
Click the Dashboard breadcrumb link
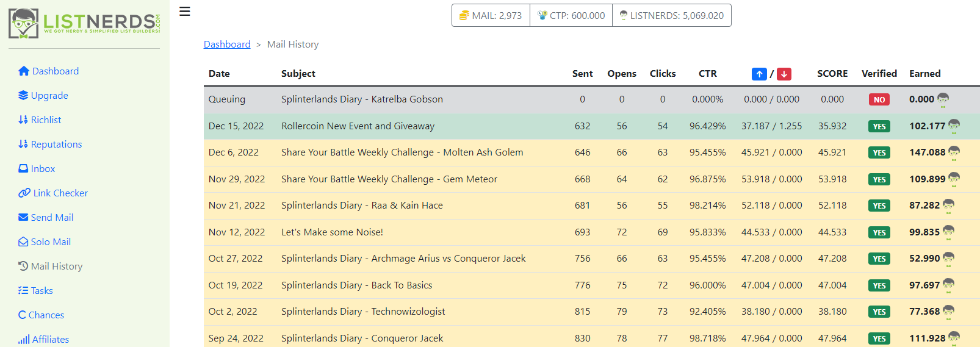pos(227,45)
